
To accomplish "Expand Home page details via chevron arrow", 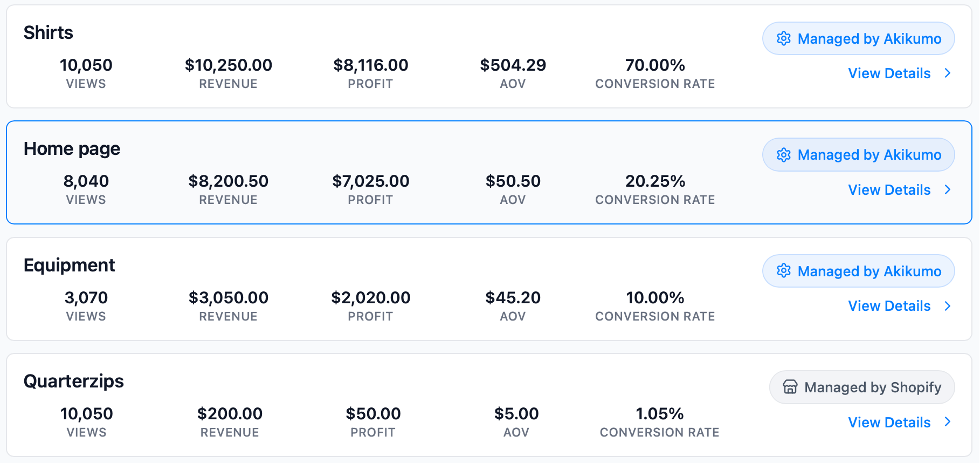I will click(x=948, y=189).
